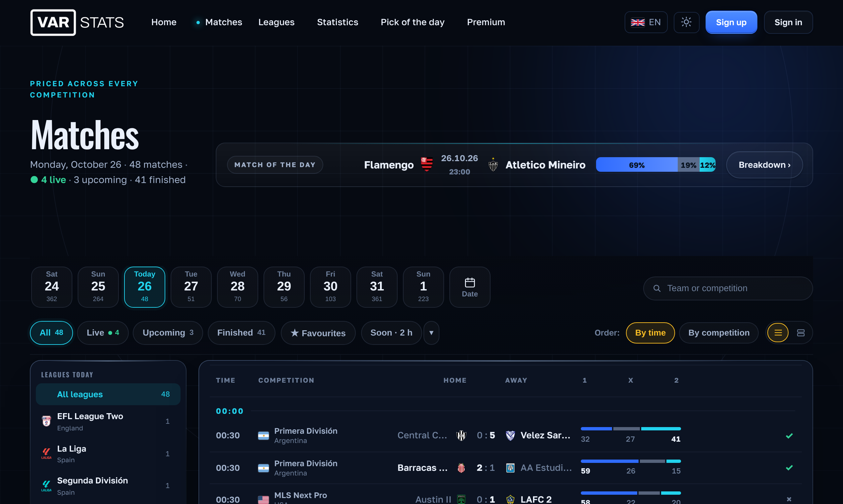Select the All 48 filter

click(x=51, y=333)
